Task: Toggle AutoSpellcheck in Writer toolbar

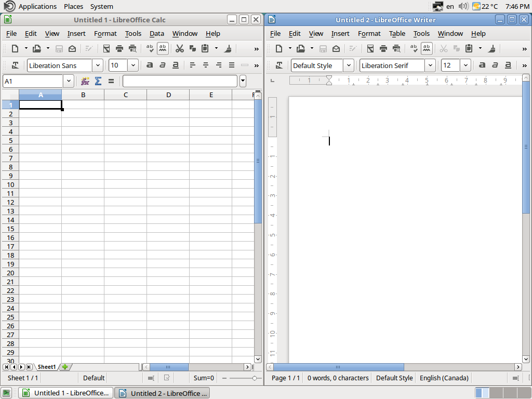Action: click(x=427, y=48)
